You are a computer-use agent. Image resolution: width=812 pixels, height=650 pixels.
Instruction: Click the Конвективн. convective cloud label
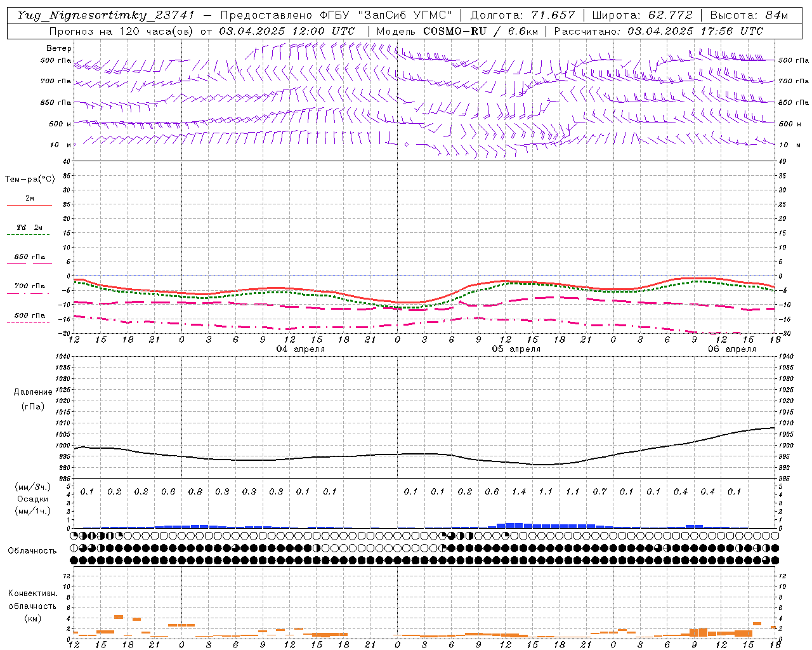(x=33, y=594)
